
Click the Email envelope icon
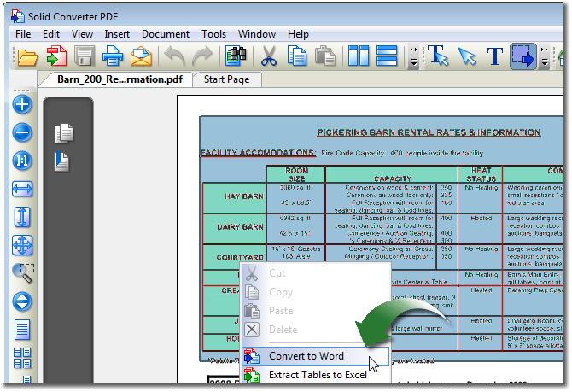click(141, 57)
